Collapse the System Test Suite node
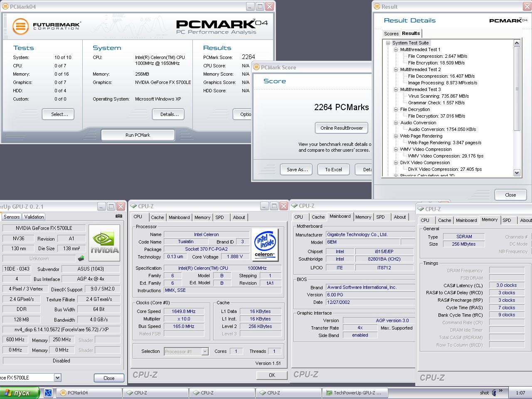Screen dimensions: 532x399 [388, 43]
